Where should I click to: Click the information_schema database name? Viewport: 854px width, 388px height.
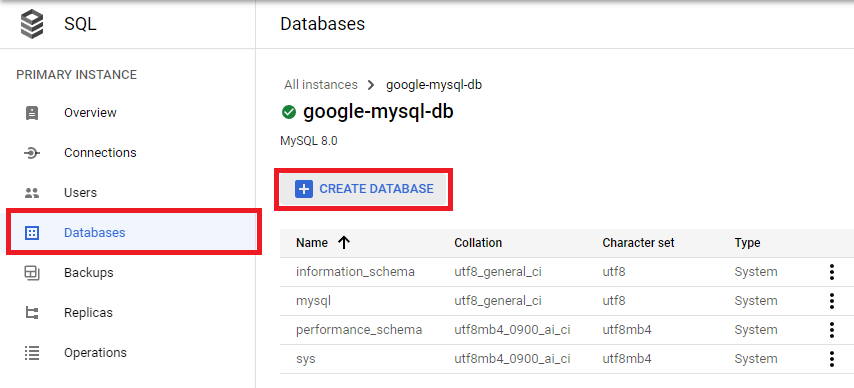point(356,271)
